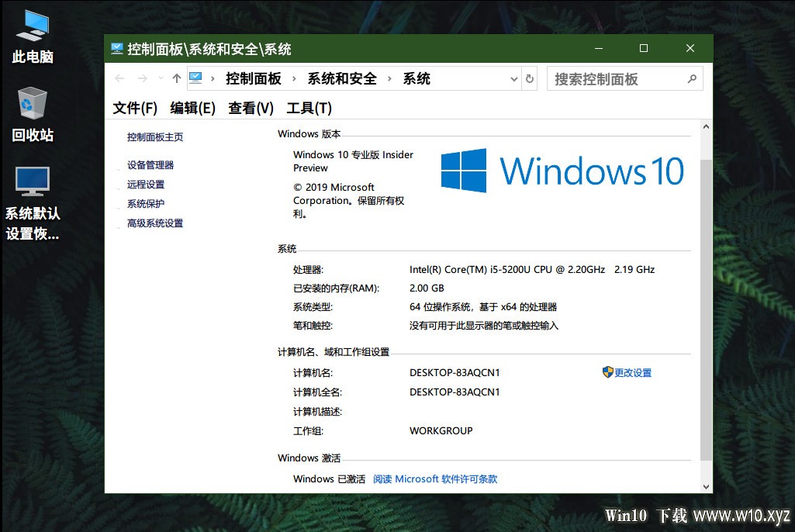Click the shield icon beside 更改设置
Image resolution: width=795 pixels, height=532 pixels.
(608, 371)
